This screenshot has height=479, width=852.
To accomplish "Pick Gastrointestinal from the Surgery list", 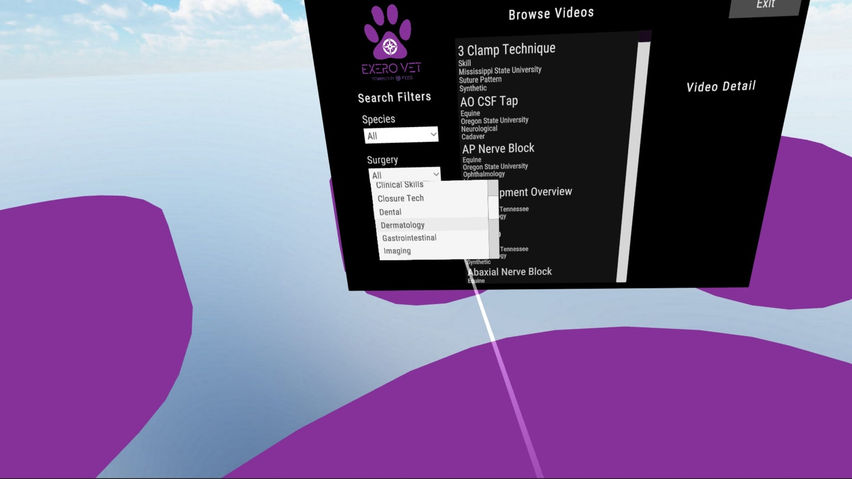I will (x=409, y=238).
